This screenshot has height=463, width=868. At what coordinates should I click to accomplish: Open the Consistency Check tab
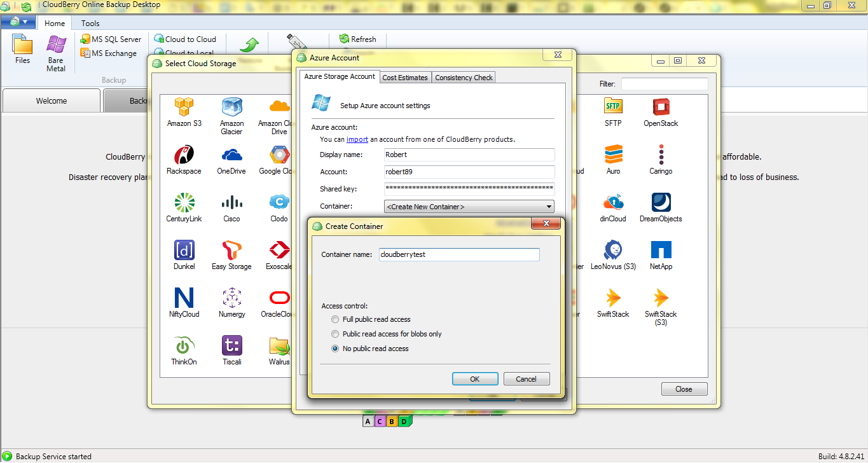point(464,78)
